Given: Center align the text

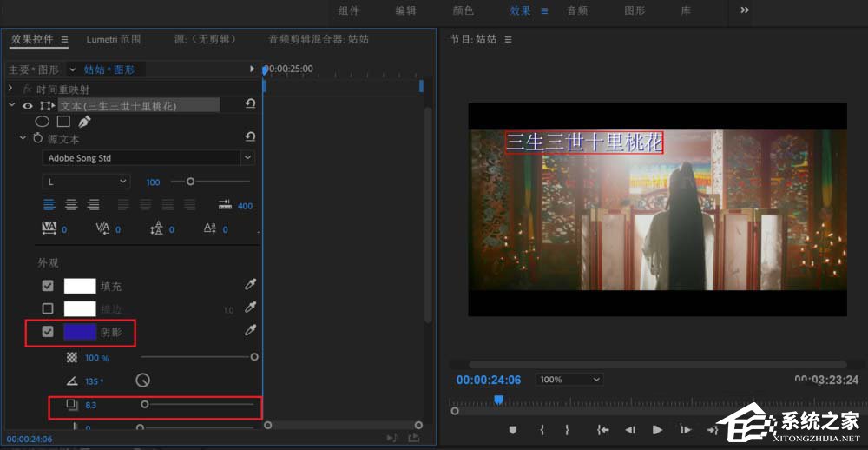Looking at the screenshot, I should point(71,205).
